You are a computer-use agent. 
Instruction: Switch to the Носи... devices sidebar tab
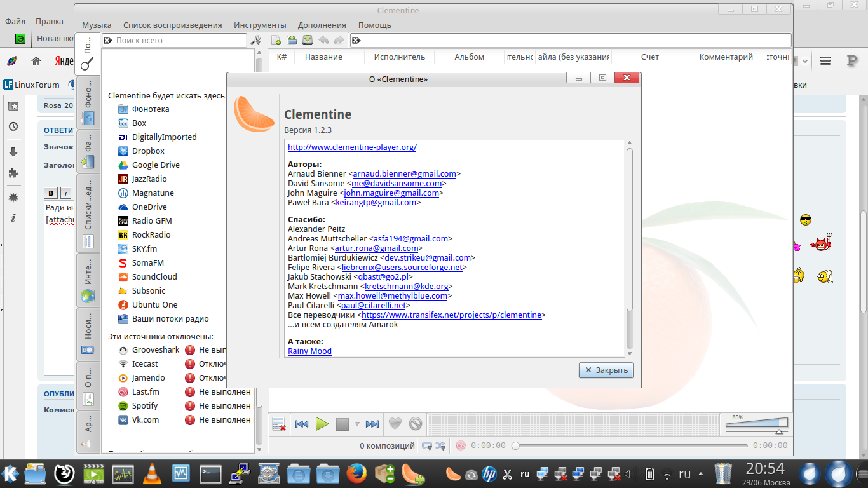[88, 334]
